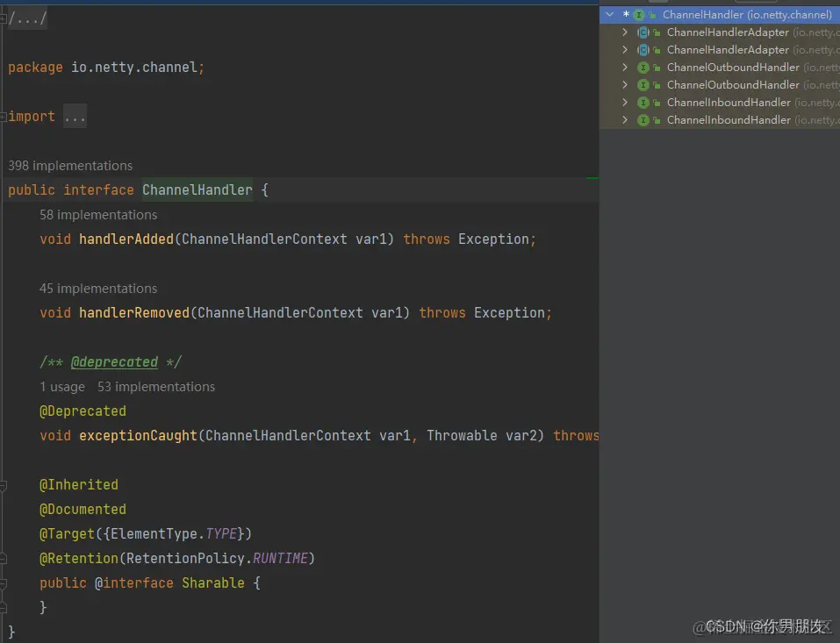Select the first ChannelOutboundHandler row in hierarchy

click(x=720, y=68)
